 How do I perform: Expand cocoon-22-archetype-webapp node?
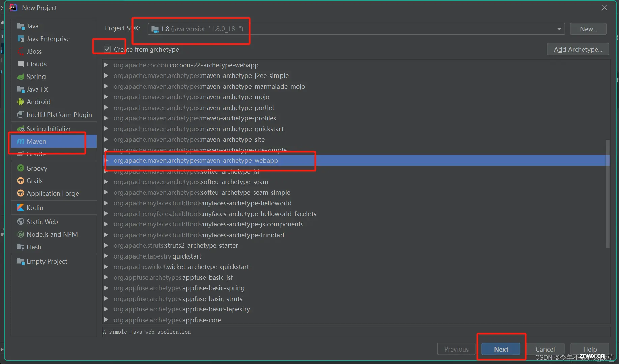[106, 65]
